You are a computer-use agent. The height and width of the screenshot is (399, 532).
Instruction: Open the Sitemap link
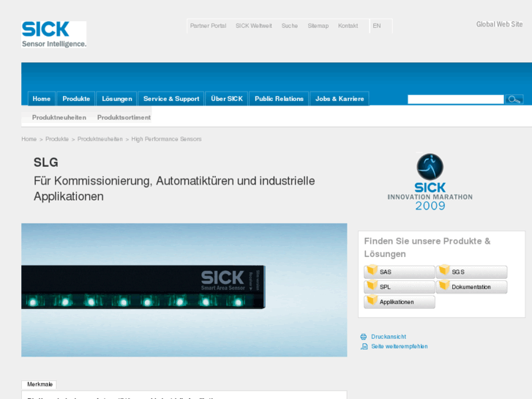(x=318, y=26)
